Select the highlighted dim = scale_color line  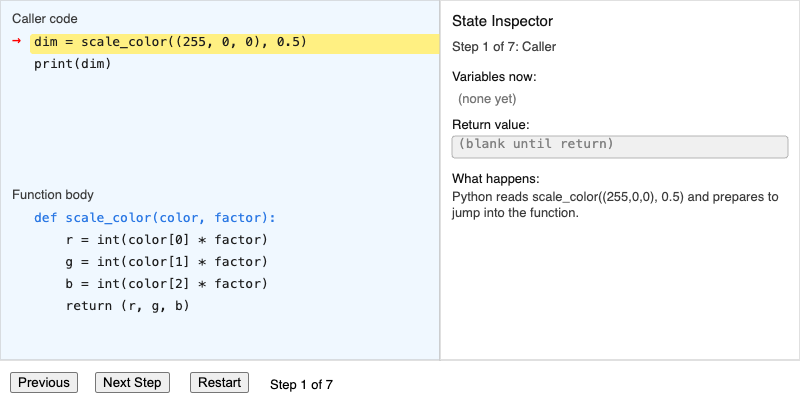coord(235,43)
